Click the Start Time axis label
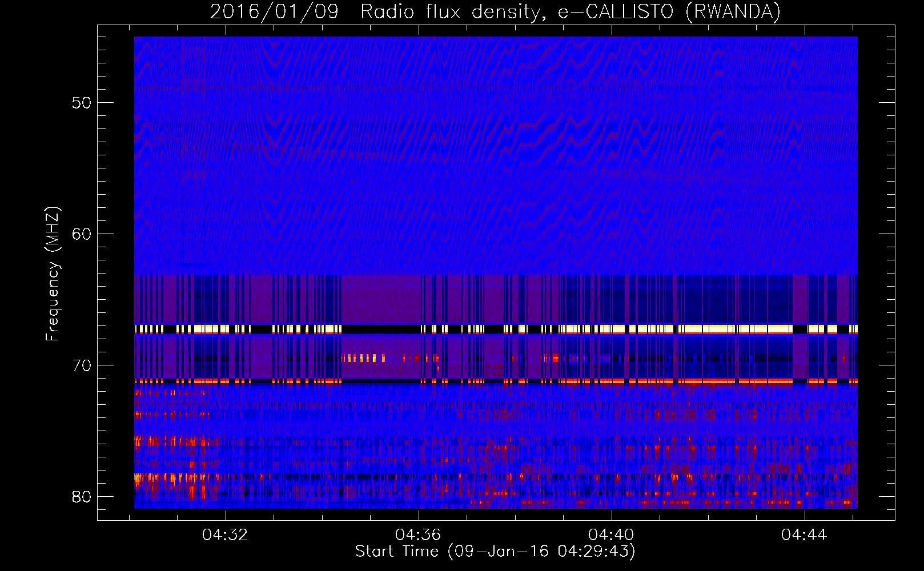Viewport: 924px width, 571px height. 495,552
